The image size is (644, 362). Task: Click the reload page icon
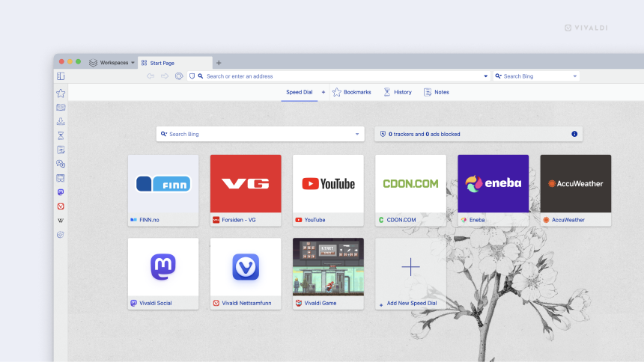coord(179,76)
